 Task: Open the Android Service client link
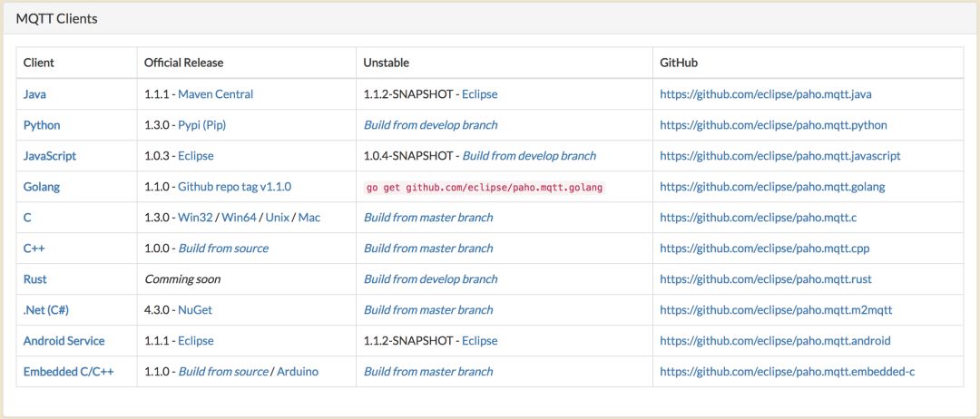coord(64,341)
